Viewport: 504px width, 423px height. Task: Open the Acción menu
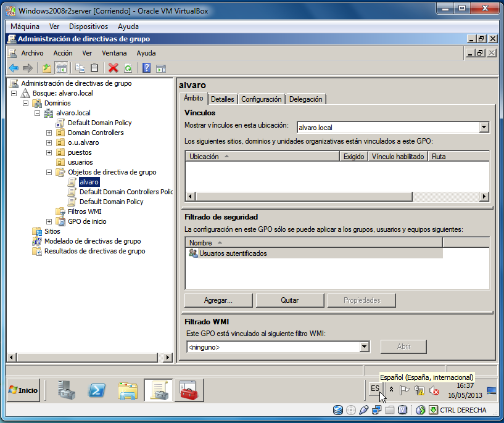pos(62,53)
